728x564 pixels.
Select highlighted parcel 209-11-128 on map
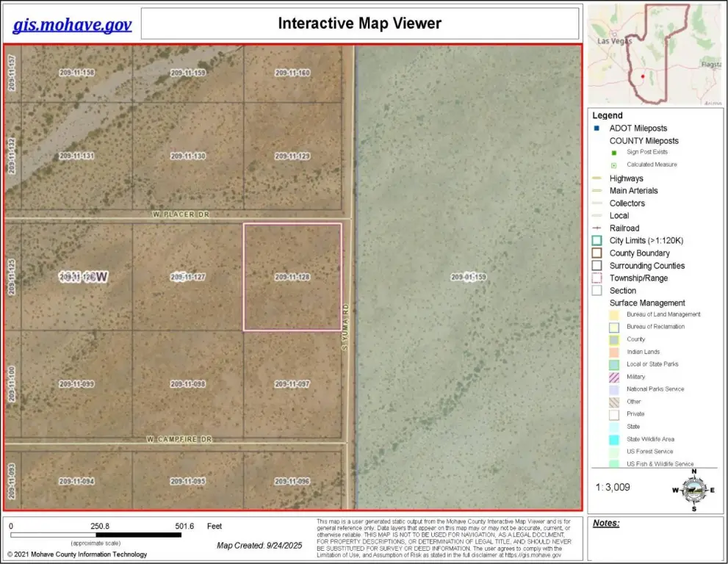[292, 277]
